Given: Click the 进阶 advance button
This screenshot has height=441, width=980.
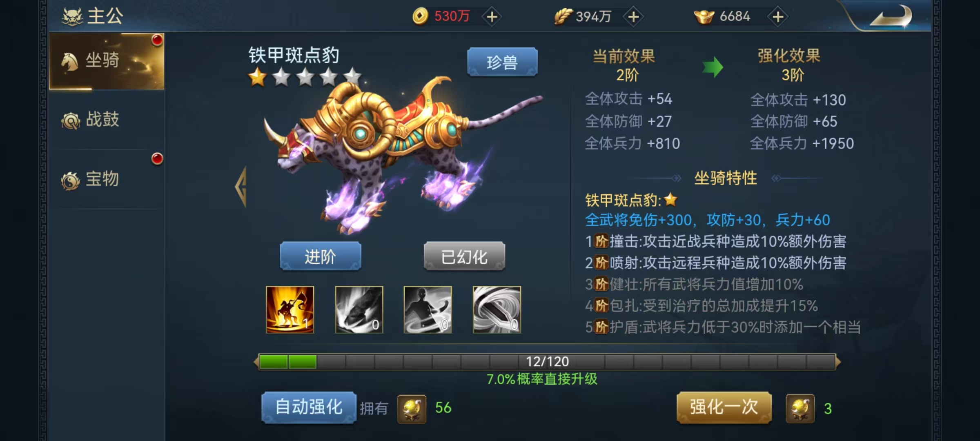Looking at the screenshot, I should [x=320, y=256].
